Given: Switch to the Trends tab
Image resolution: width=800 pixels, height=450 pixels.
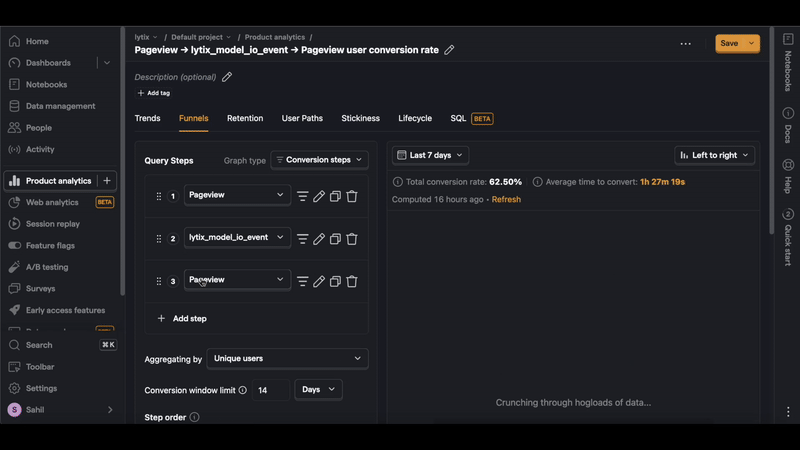Looking at the screenshot, I should pos(147,118).
